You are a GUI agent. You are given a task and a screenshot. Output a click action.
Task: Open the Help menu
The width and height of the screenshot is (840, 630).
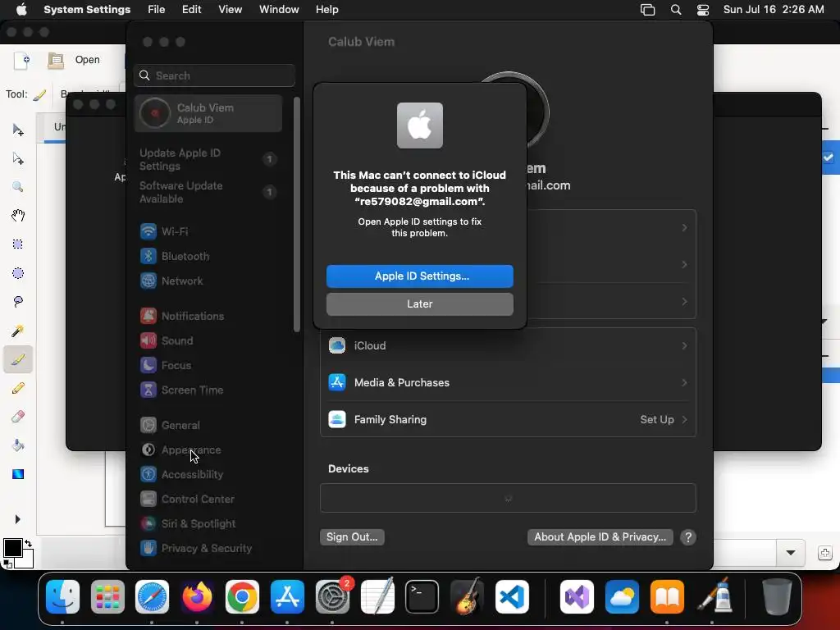point(326,10)
